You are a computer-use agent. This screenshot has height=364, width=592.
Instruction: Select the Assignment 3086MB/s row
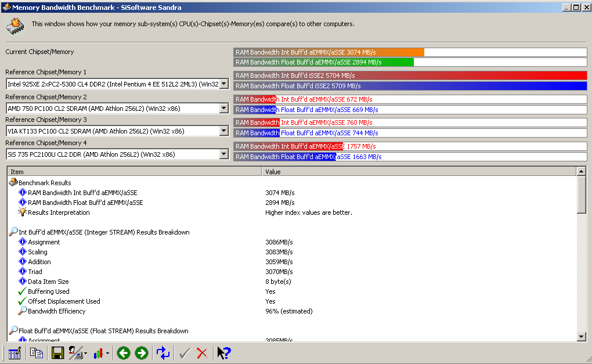(292, 242)
